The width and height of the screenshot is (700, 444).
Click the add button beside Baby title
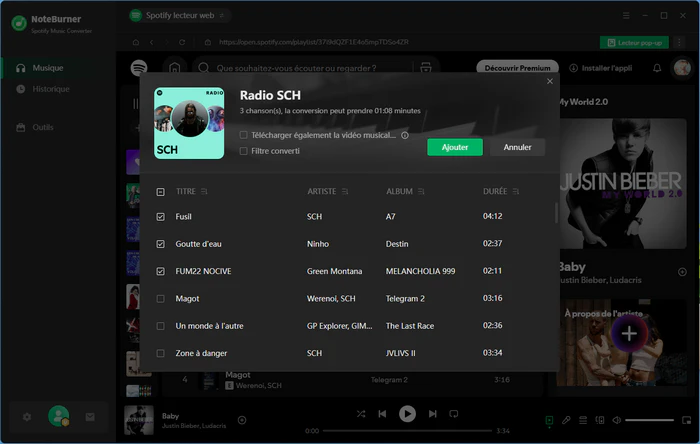682,272
